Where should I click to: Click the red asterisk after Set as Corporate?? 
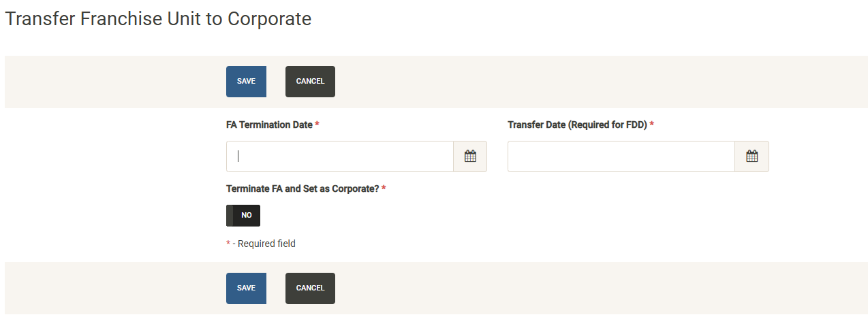point(384,188)
